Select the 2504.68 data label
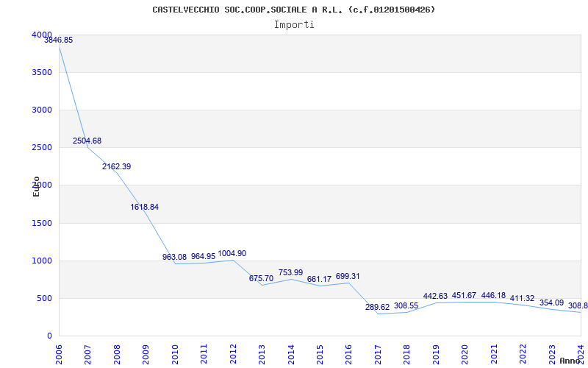 tap(87, 141)
